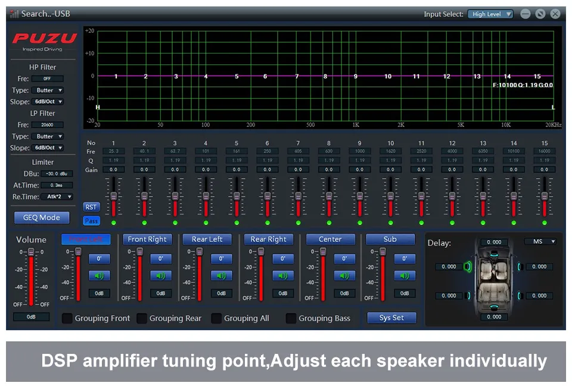Toggle green indicator under EQ band 1
The width and height of the screenshot is (572, 392).
pyautogui.click(x=113, y=223)
